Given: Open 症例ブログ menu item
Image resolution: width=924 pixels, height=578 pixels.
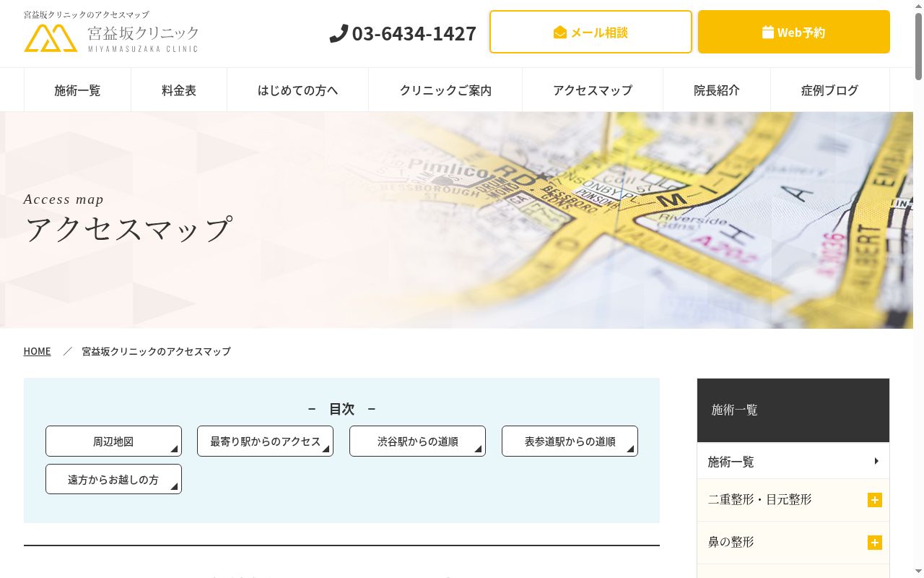Looking at the screenshot, I should click(830, 90).
